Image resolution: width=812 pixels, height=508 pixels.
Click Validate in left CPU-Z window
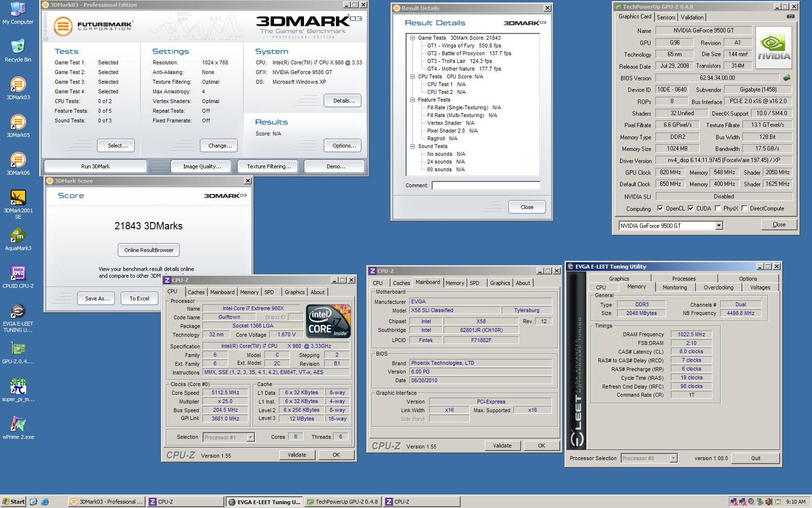pyautogui.click(x=297, y=455)
